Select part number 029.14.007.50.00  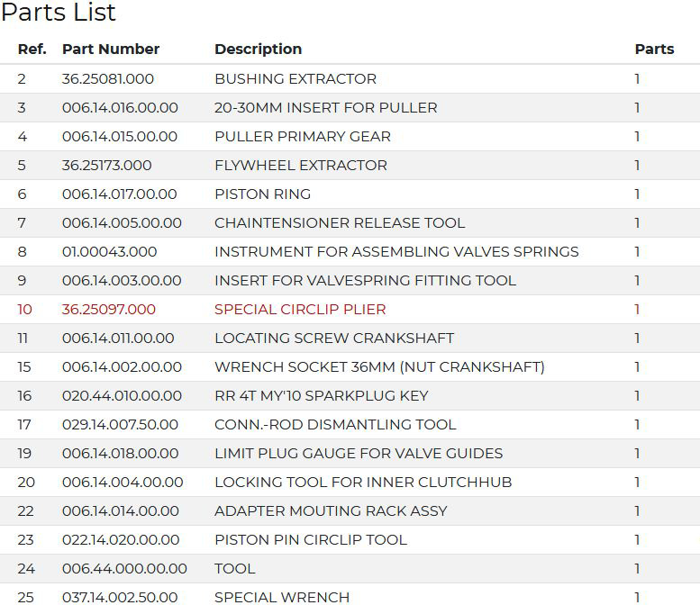(120, 424)
